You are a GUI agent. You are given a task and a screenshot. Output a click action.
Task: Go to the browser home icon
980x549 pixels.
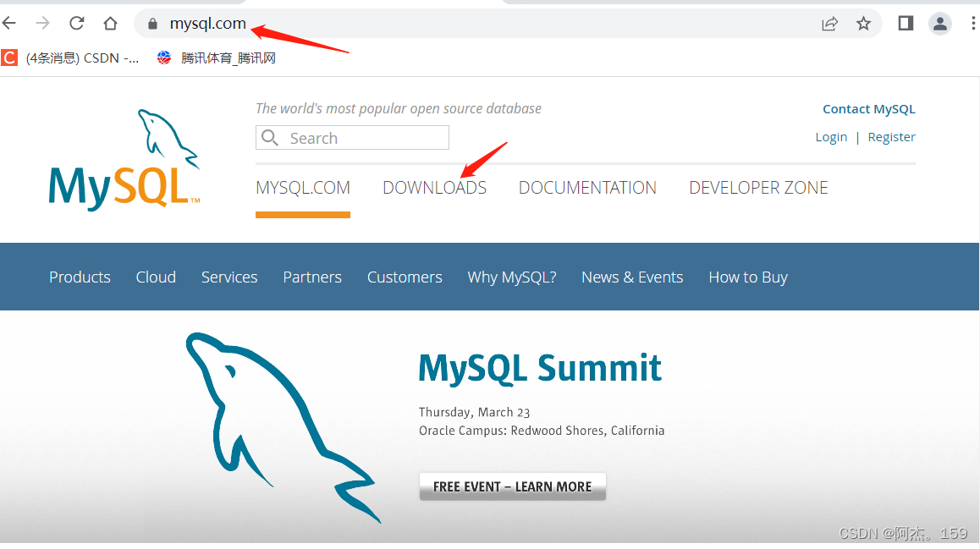point(111,24)
